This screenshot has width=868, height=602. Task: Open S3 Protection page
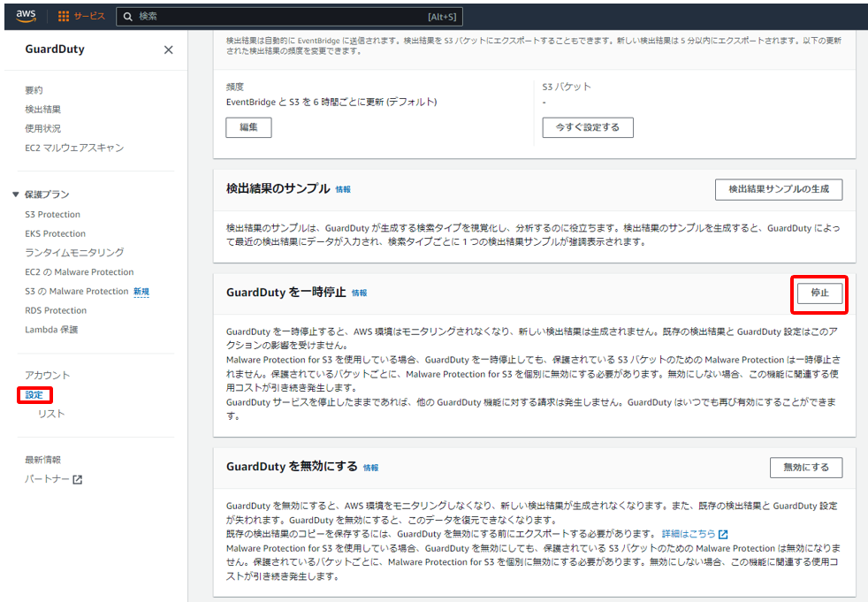(52, 214)
